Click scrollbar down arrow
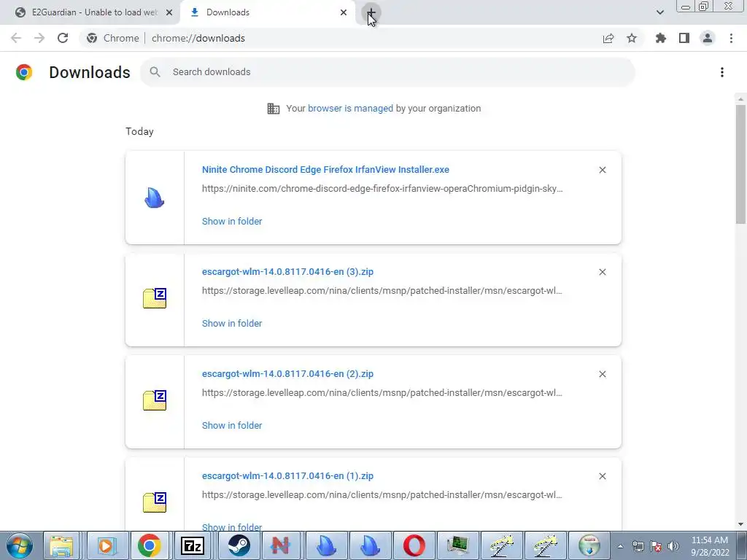The width and height of the screenshot is (747, 560). (x=740, y=524)
